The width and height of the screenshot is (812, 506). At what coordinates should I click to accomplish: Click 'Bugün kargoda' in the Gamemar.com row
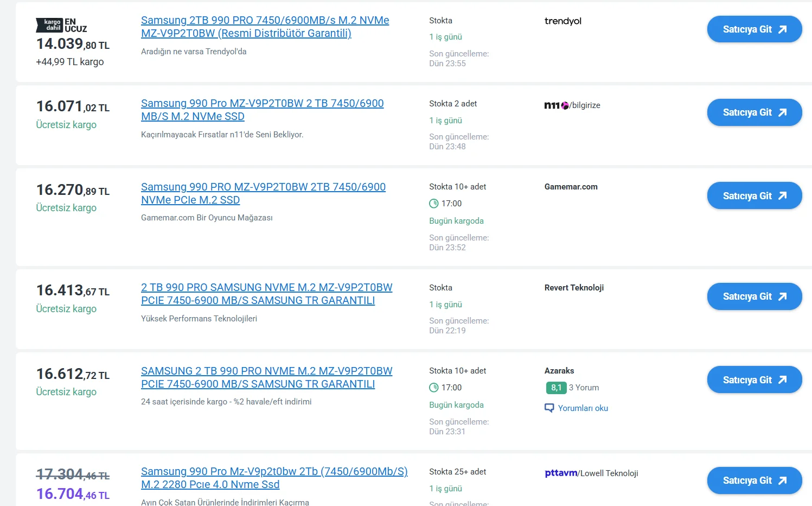click(456, 221)
